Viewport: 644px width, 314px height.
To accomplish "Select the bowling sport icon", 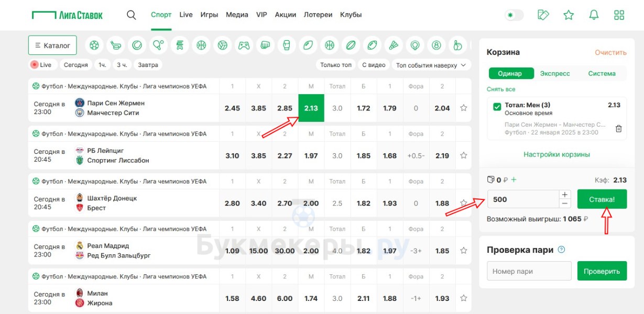I will coord(457,46).
